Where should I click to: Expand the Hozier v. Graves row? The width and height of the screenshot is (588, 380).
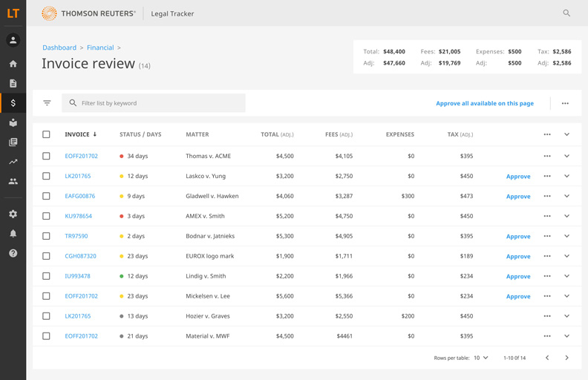566,316
